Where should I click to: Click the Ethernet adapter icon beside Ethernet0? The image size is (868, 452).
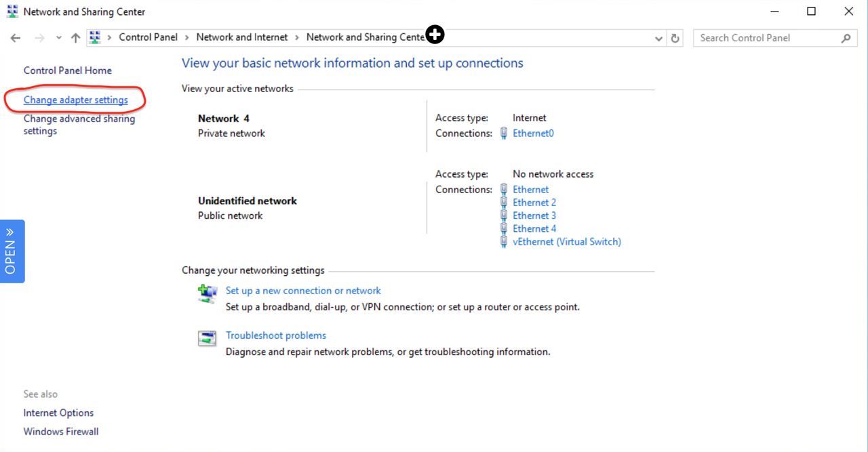click(x=504, y=133)
